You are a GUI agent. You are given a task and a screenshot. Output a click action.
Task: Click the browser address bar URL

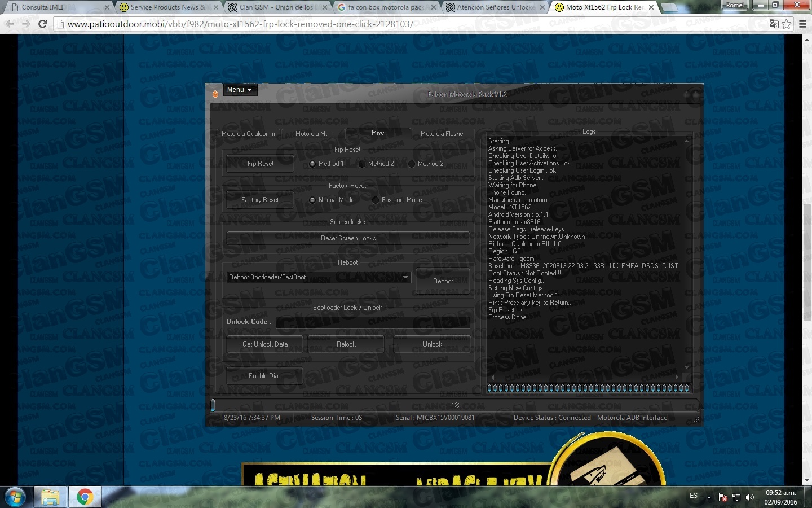pos(240,24)
